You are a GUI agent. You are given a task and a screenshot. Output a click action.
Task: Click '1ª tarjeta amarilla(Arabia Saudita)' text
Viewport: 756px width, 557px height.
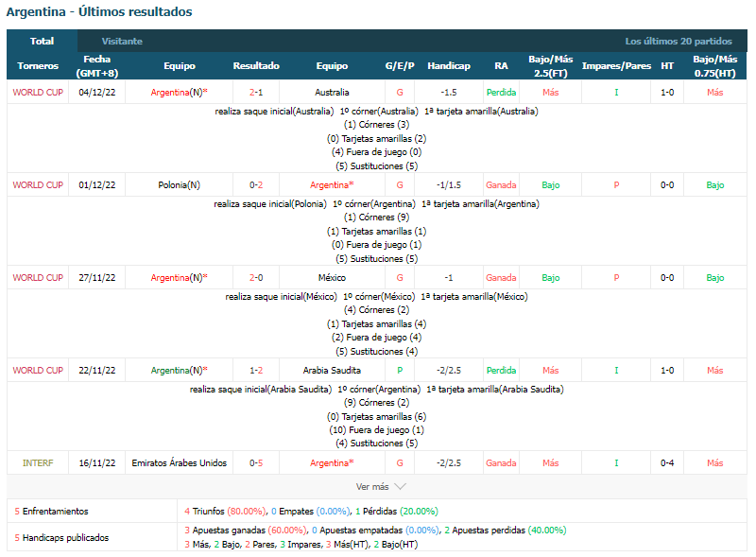(495, 389)
